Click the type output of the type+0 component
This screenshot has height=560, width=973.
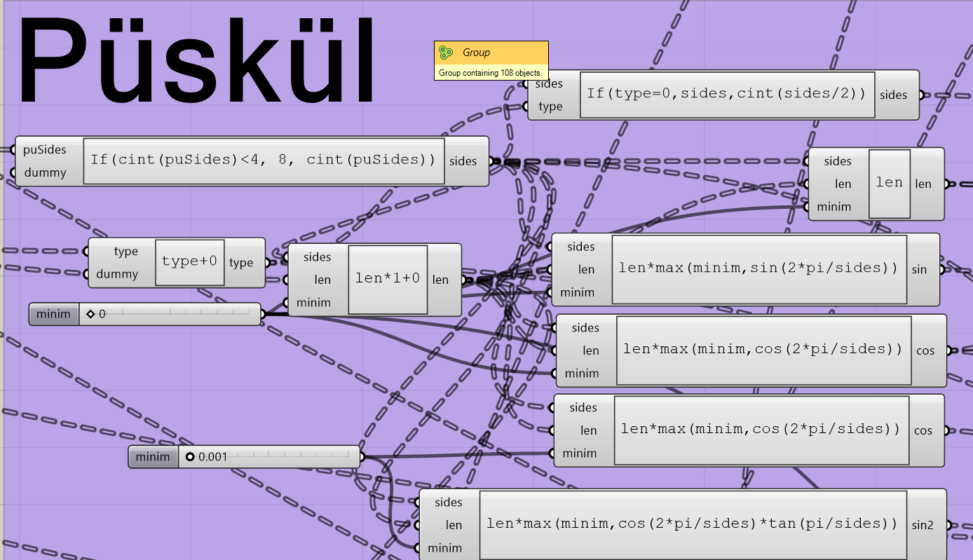pos(241,263)
